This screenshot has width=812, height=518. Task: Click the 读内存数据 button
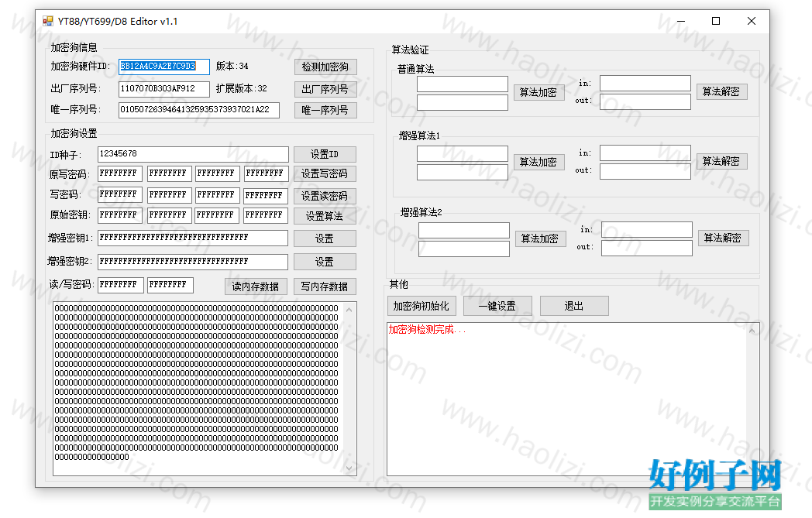point(256,286)
